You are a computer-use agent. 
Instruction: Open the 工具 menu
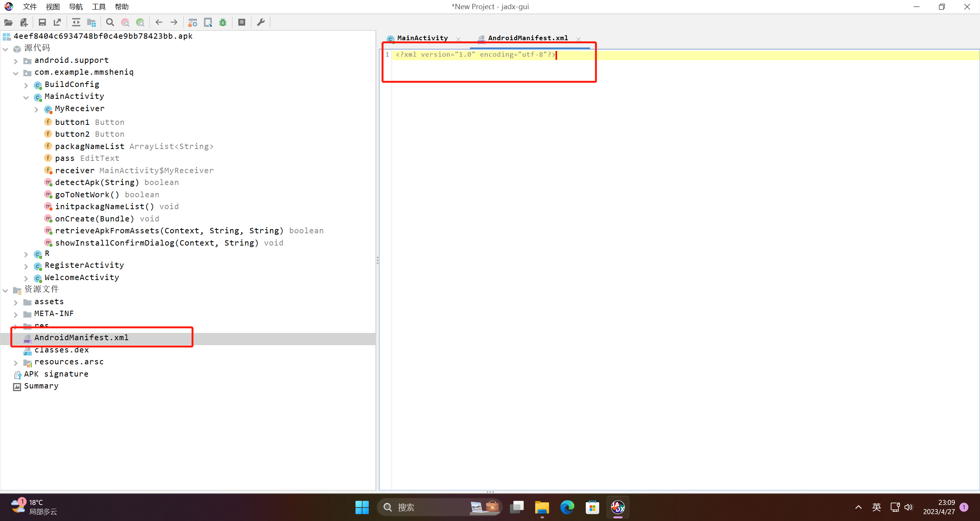(99, 7)
